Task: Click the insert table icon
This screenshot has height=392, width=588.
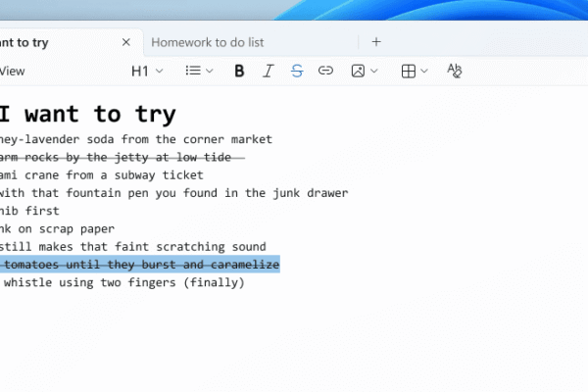Action: pyautogui.click(x=409, y=71)
